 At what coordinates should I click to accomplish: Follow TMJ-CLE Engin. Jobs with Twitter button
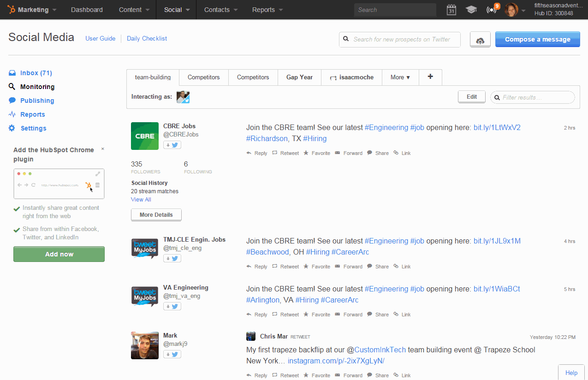coord(172,258)
